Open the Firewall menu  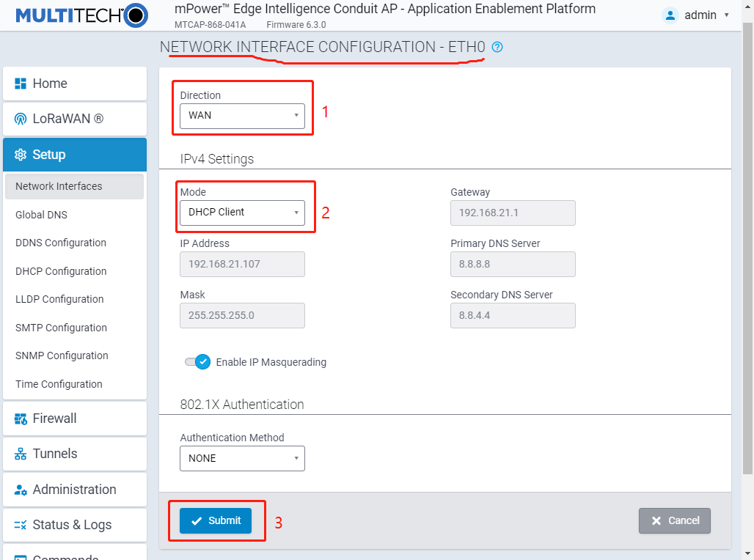75,419
